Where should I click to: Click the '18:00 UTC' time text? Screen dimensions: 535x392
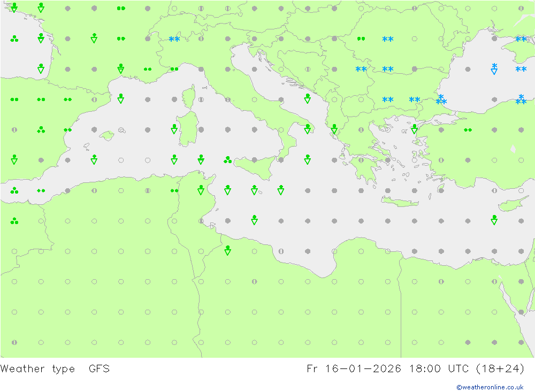[440, 368]
